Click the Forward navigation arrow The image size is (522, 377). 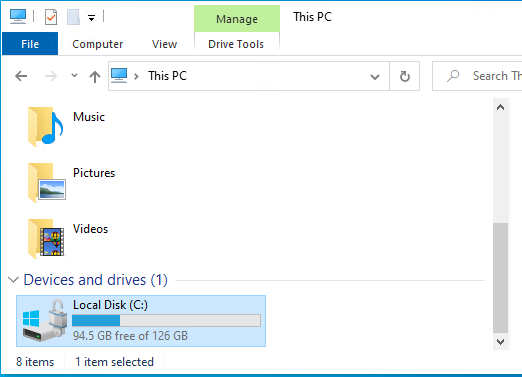tap(51, 76)
